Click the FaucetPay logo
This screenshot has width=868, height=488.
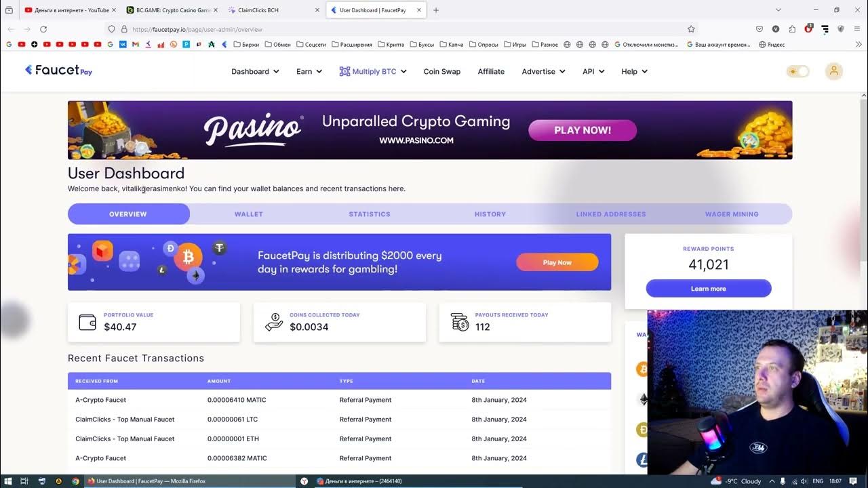[x=59, y=70]
